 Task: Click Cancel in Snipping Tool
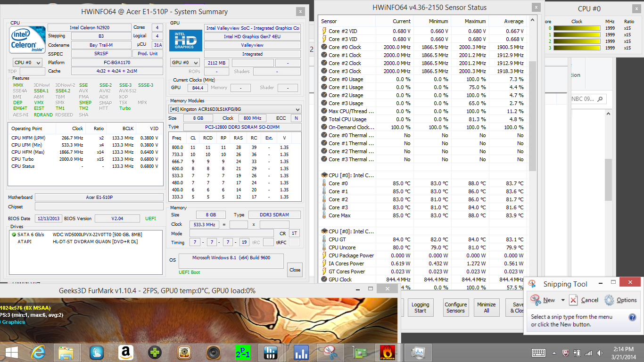584,300
